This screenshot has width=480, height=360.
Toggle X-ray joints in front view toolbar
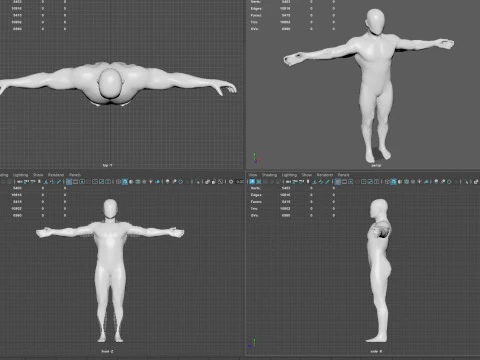pyautogui.click(x=220, y=182)
